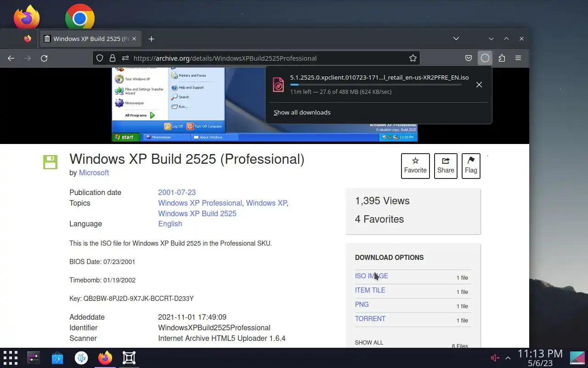
Task: Show all downloads
Action: tap(302, 112)
